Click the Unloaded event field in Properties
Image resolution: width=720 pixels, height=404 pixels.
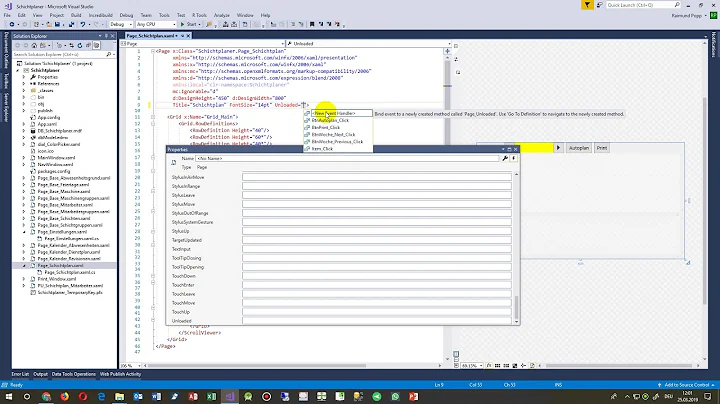point(377,321)
